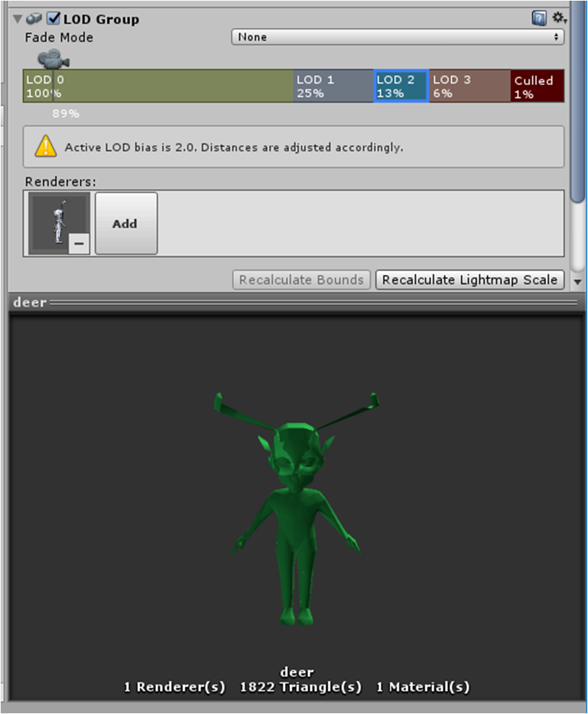This screenshot has width=588, height=714.
Task: Click the Renderers: label
Action: 61,182
